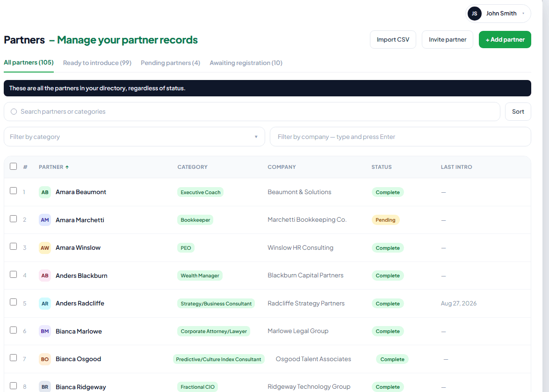
Task: Click Amara Marchetti's AM avatar
Action: coord(45,220)
